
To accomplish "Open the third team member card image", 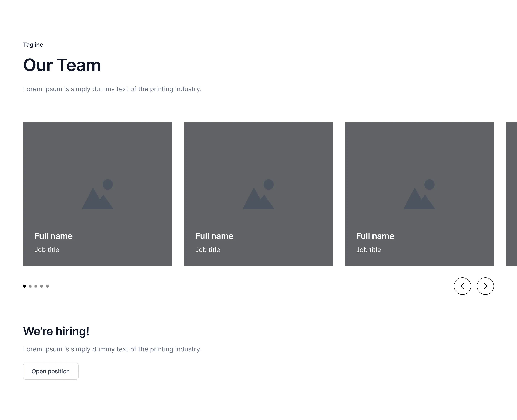I will [419, 194].
